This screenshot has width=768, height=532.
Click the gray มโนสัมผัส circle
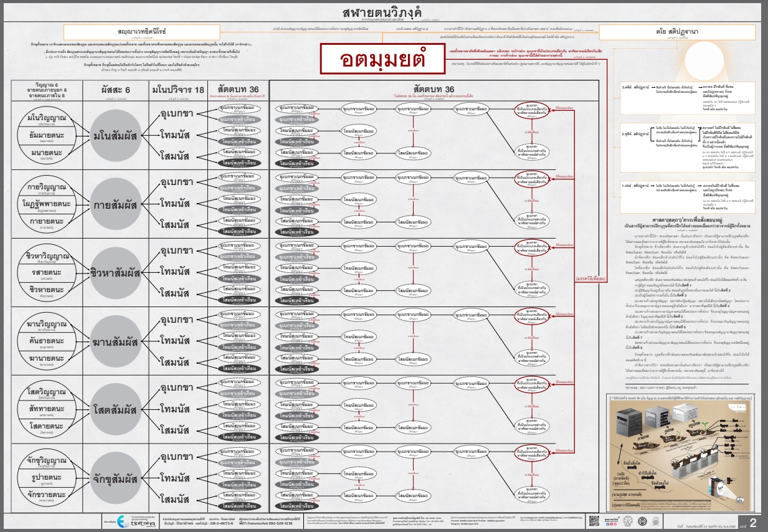pyautogui.click(x=115, y=136)
